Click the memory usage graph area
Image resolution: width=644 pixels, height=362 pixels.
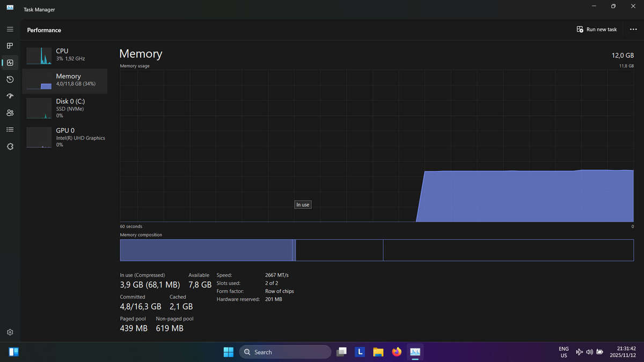(x=376, y=146)
